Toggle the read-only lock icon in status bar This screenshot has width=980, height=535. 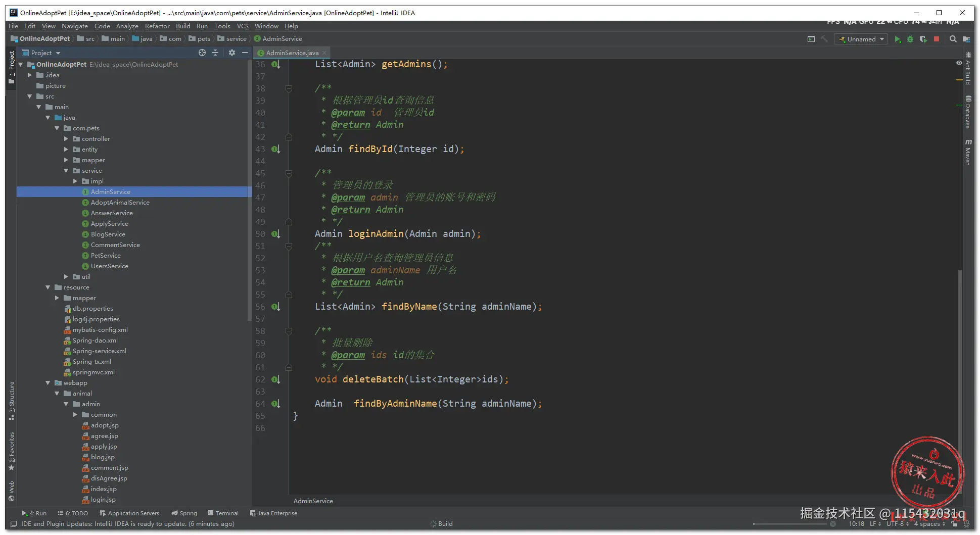[x=954, y=524]
